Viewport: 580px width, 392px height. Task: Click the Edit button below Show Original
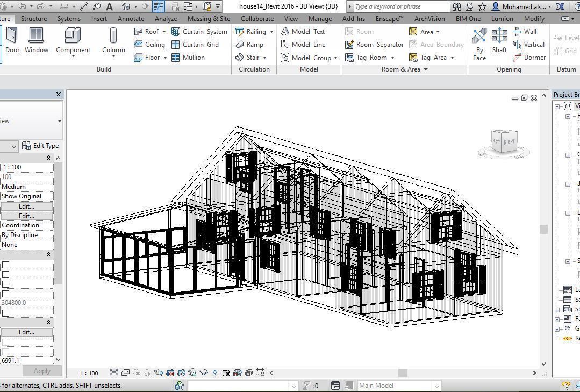click(27, 206)
